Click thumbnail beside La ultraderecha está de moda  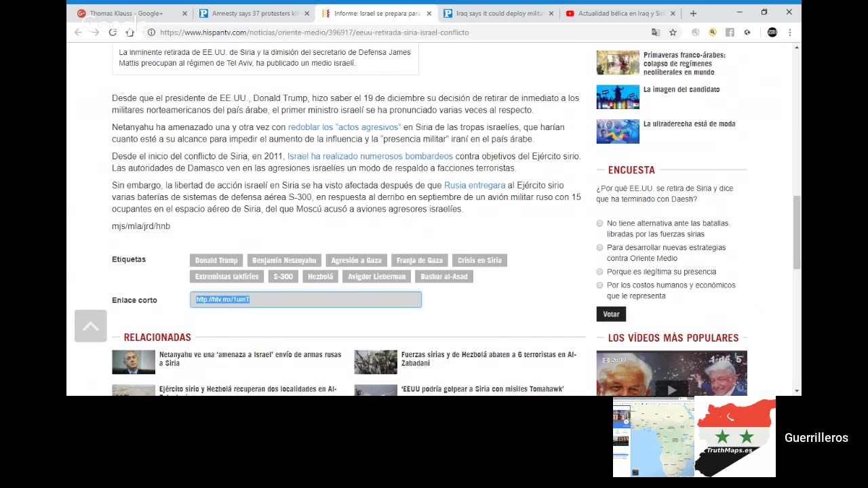[618, 131]
